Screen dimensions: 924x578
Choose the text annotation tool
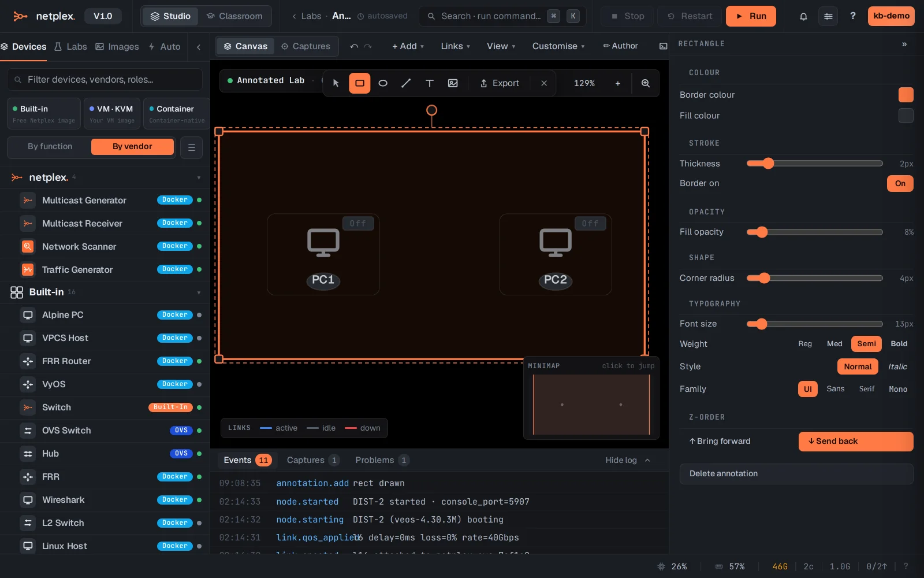click(x=430, y=83)
